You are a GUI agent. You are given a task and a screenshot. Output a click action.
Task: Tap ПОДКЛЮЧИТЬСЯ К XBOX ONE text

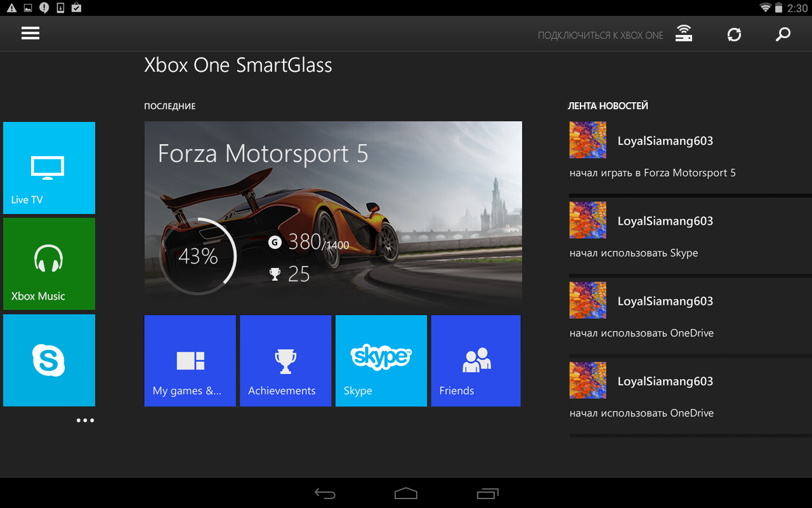(600, 36)
